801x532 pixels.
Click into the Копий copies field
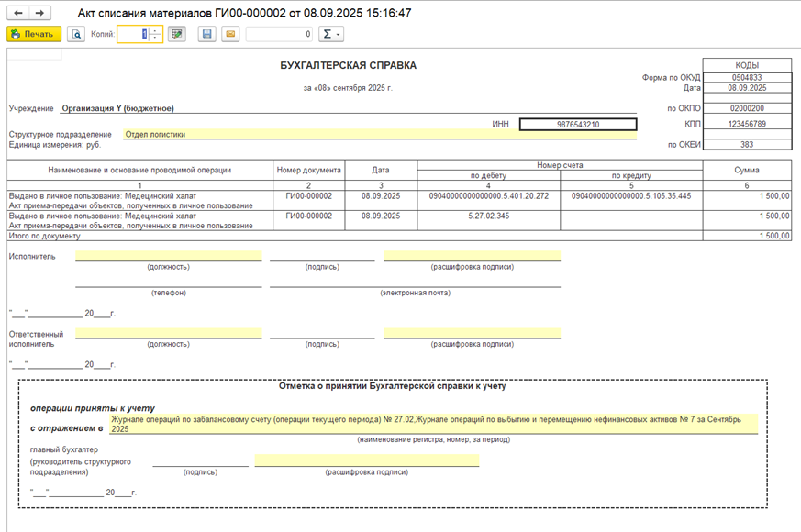click(x=133, y=34)
